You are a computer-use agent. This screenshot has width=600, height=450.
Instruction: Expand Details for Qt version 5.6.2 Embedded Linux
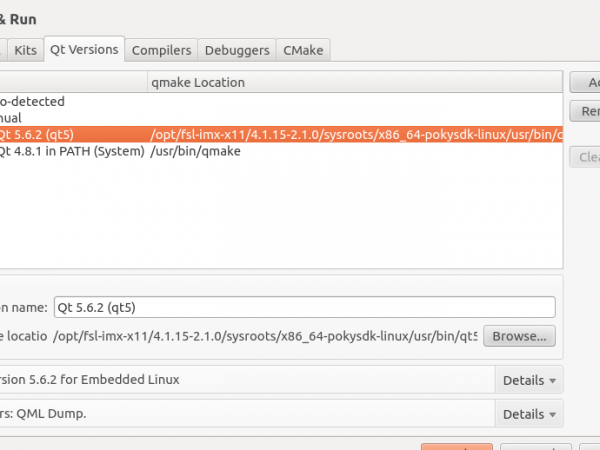[x=529, y=380]
